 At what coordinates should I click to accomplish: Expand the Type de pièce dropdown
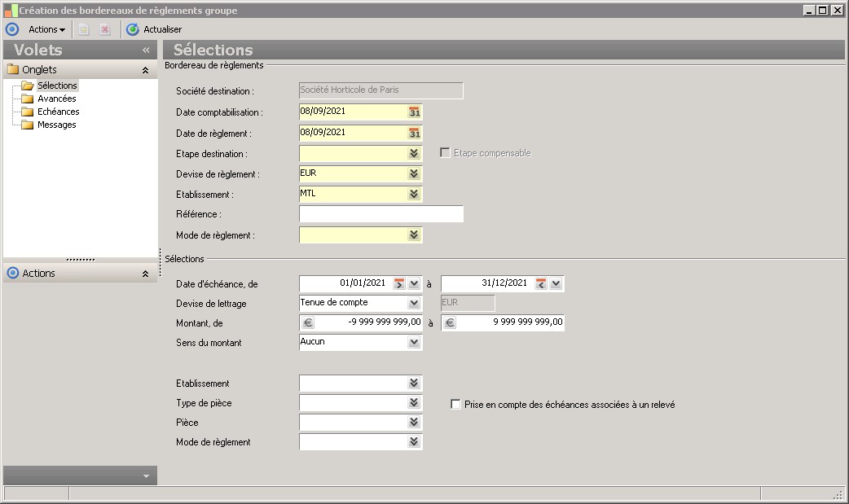(x=414, y=403)
